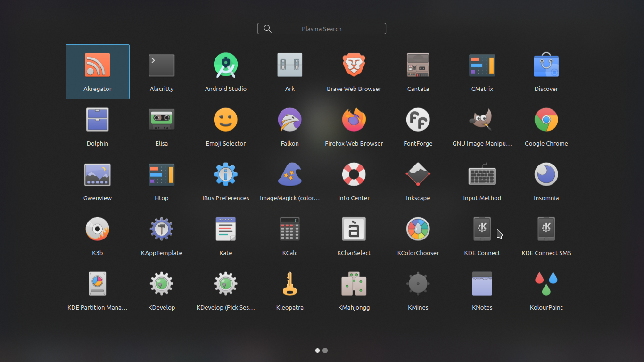Open Input Method settings

(482, 181)
